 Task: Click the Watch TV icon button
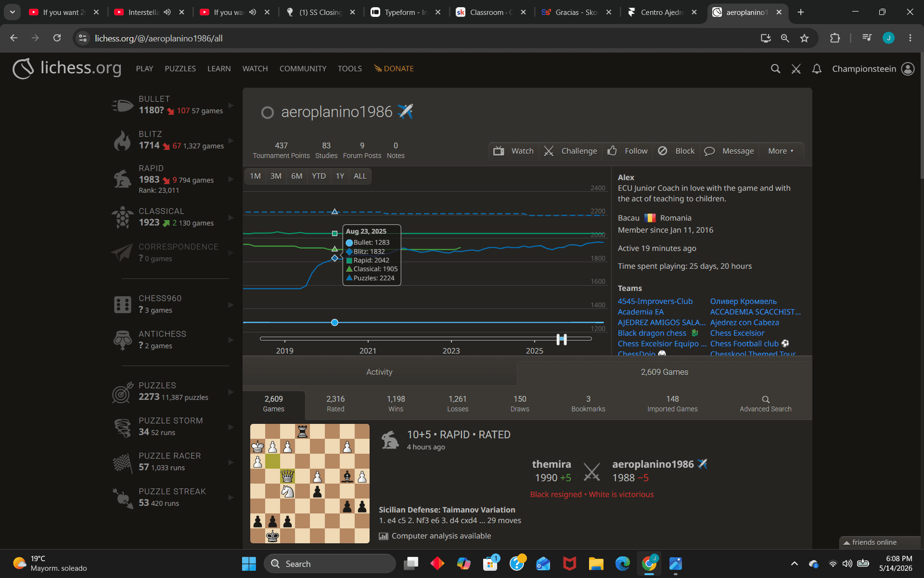pyautogui.click(x=499, y=151)
